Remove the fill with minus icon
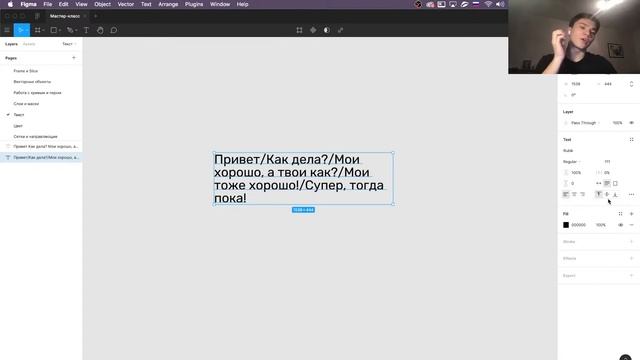Viewport: 640px width, 360px height. click(x=631, y=225)
